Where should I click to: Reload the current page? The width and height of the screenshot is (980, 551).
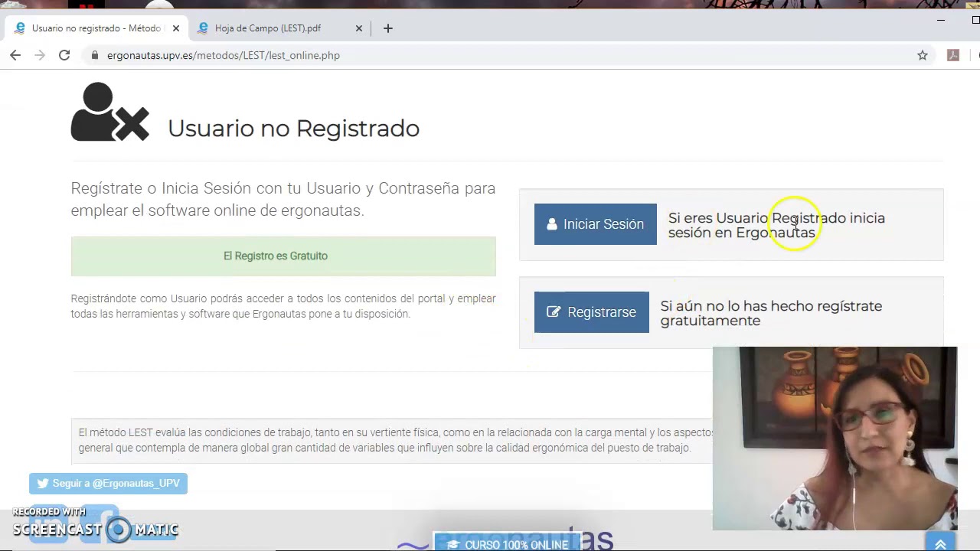pos(64,55)
